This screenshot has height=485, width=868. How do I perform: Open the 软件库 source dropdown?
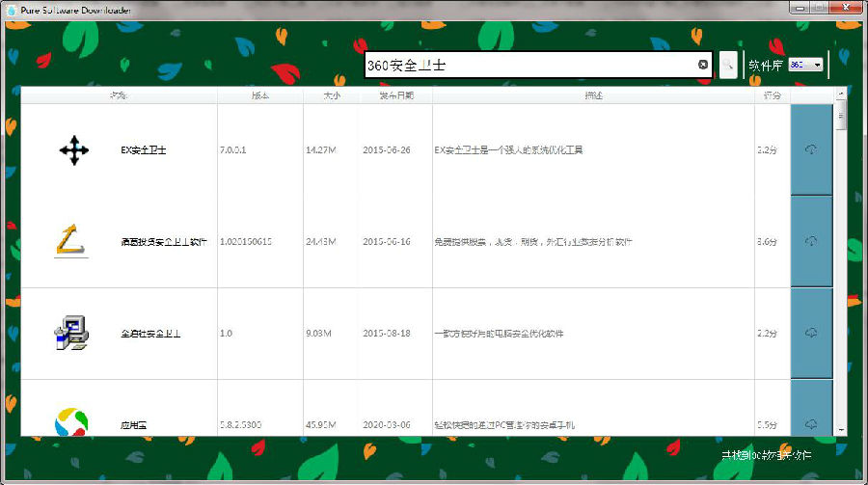click(x=805, y=65)
